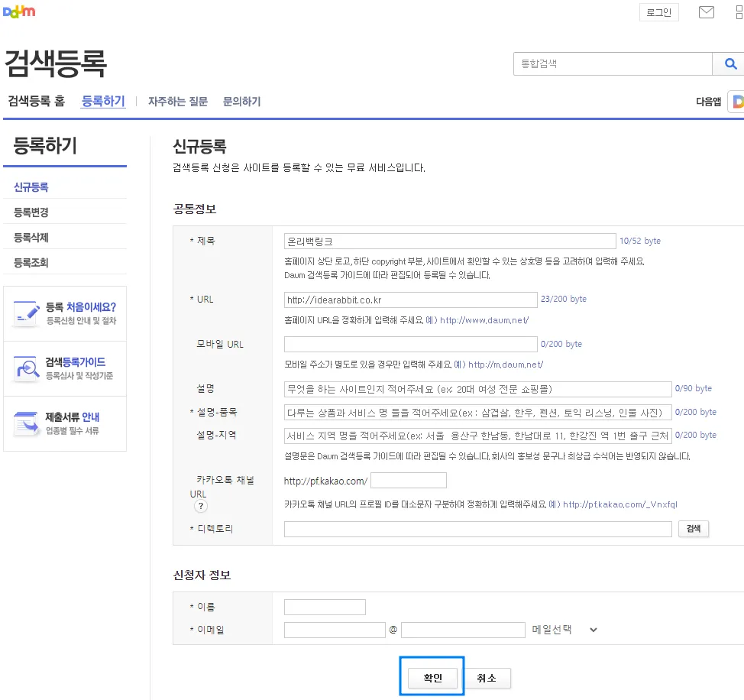Click the 디렉토리 검색 button
This screenshot has width=744, height=700.
click(694, 529)
